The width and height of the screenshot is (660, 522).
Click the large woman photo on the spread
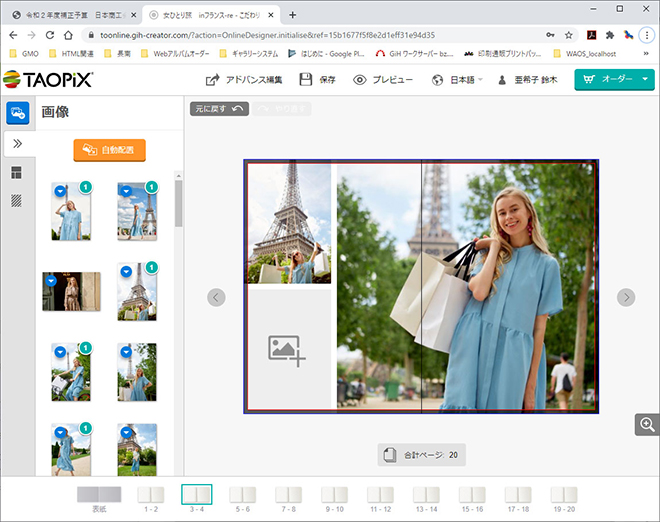[x=466, y=286]
